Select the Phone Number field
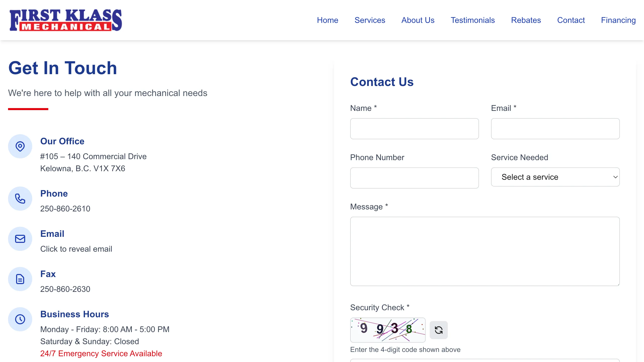The image size is (644, 362). coord(414,178)
